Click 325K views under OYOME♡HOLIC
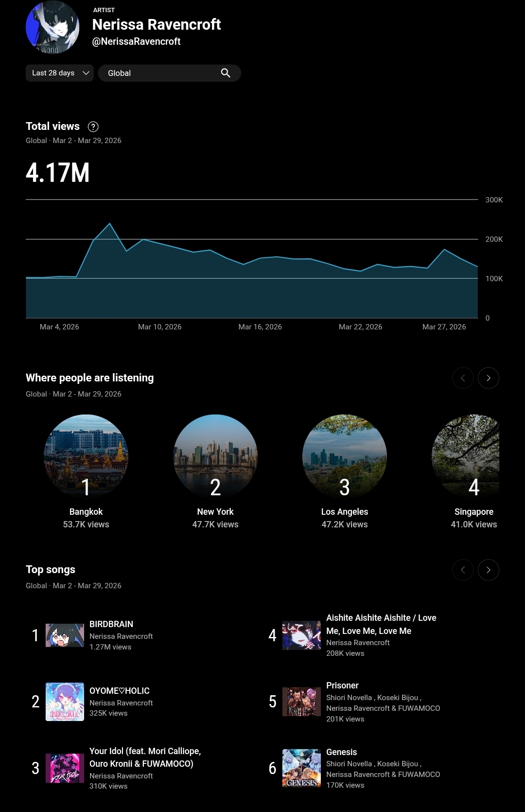Image resolution: width=525 pixels, height=812 pixels. click(108, 713)
